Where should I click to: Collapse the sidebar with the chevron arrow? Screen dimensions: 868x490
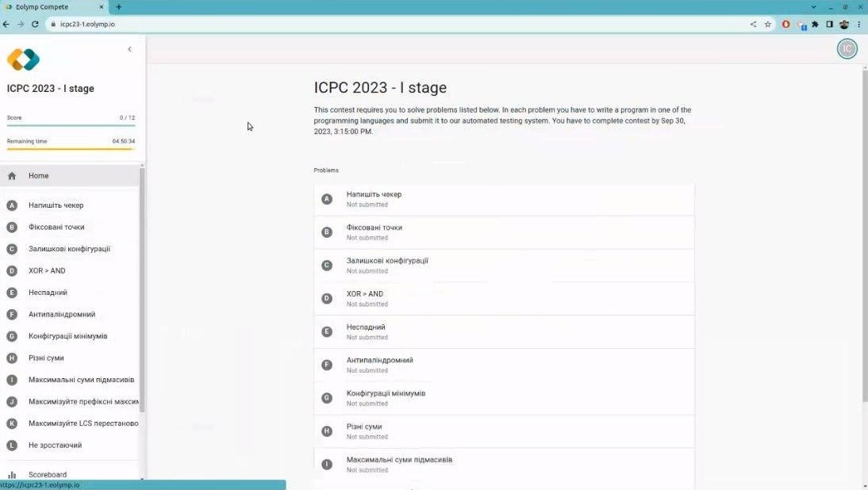pos(129,49)
